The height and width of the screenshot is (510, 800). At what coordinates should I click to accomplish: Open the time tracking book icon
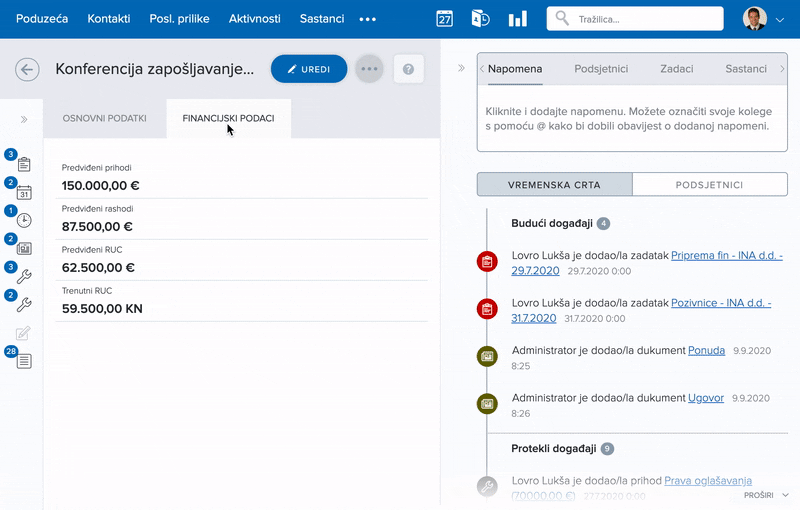pyautogui.click(x=480, y=19)
